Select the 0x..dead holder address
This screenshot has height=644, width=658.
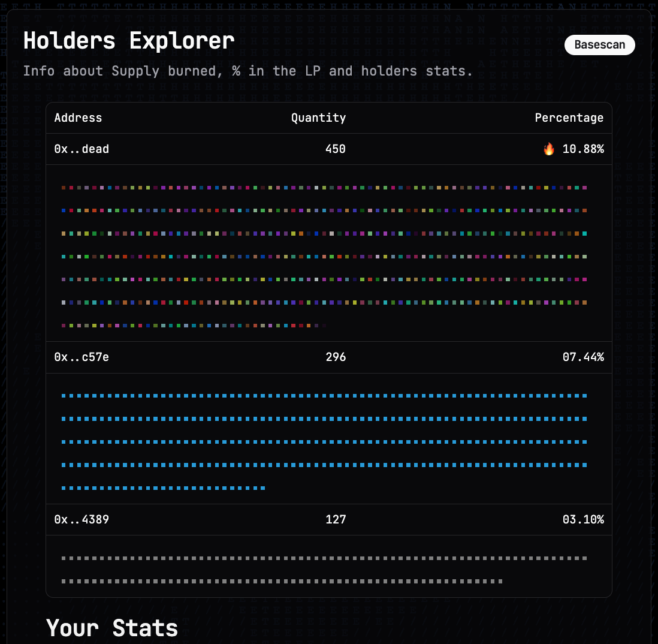pos(82,149)
